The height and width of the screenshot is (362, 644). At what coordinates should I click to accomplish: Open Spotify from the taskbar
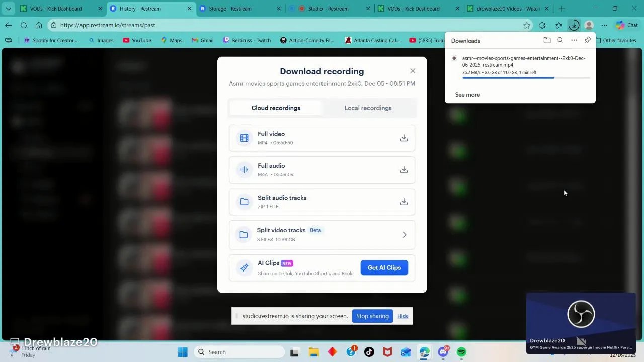tap(461, 352)
